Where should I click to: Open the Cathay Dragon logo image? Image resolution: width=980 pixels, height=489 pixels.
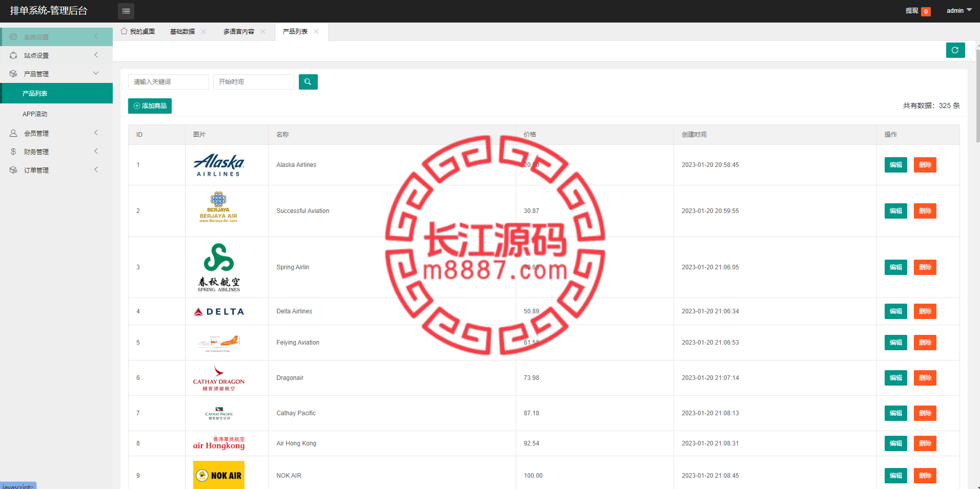[219, 378]
